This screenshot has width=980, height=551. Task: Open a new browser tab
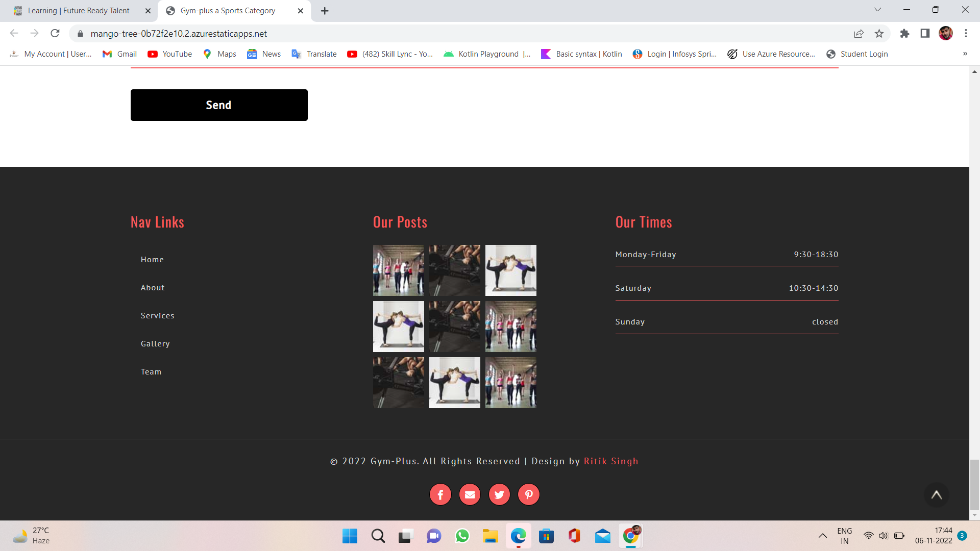(x=325, y=11)
